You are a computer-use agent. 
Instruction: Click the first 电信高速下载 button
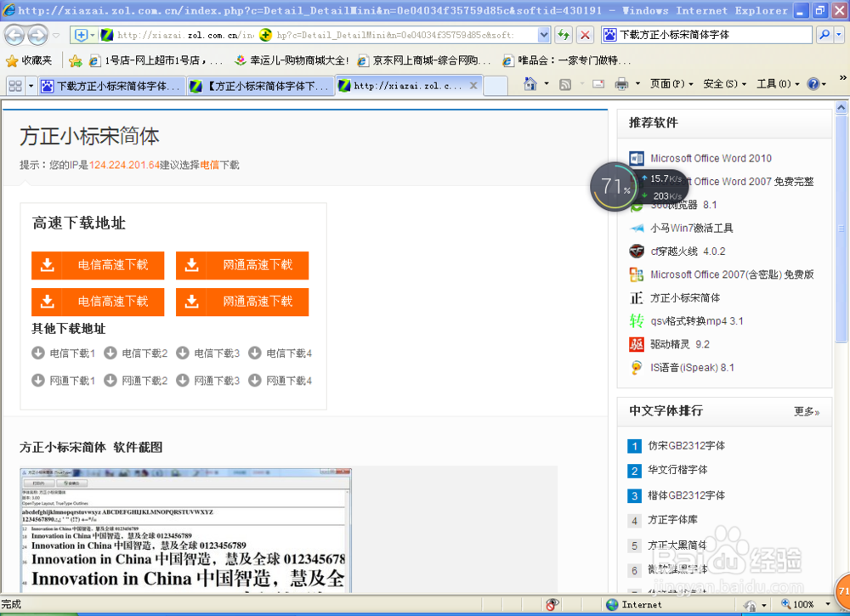pyautogui.click(x=98, y=265)
